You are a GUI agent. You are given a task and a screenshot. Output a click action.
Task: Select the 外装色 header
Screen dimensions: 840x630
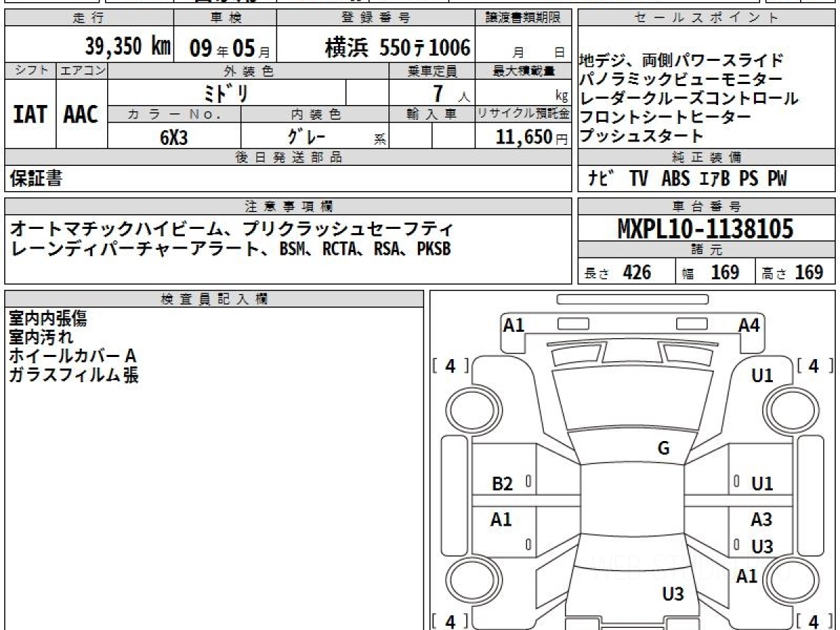pyautogui.click(x=248, y=71)
